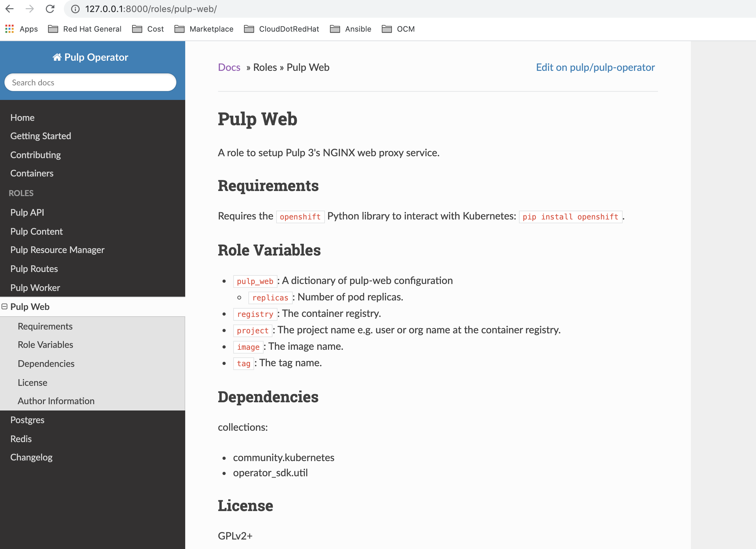Screen dimensions: 756x549
Task: Open Containers in the sidebar
Action: pos(32,173)
